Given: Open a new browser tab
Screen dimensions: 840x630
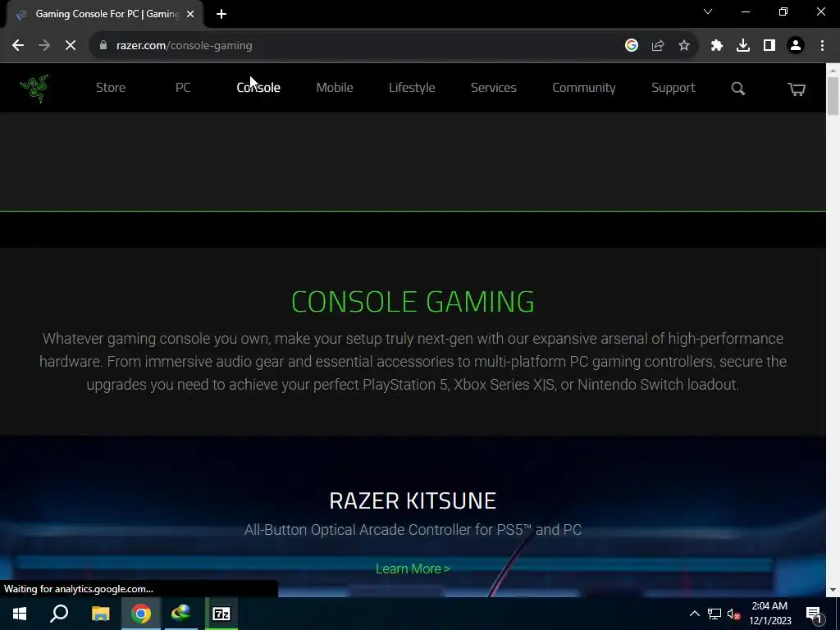Looking at the screenshot, I should pos(221,14).
